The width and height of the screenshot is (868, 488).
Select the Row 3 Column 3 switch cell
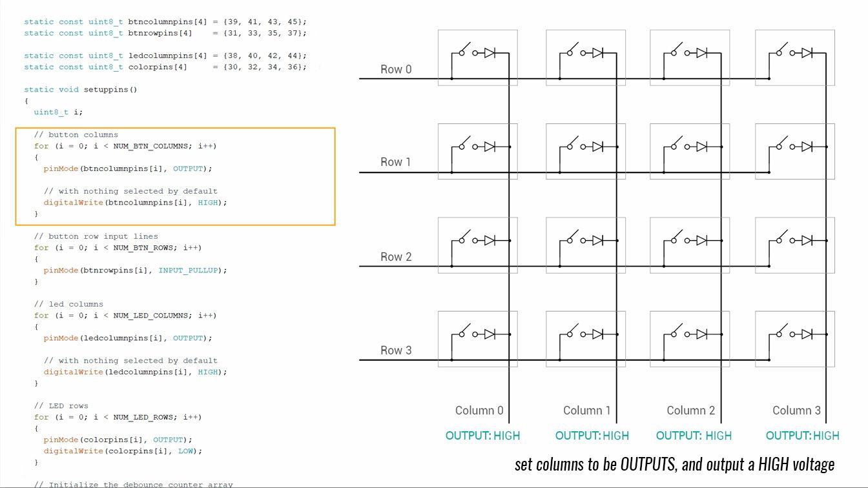[x=795, y=340]
